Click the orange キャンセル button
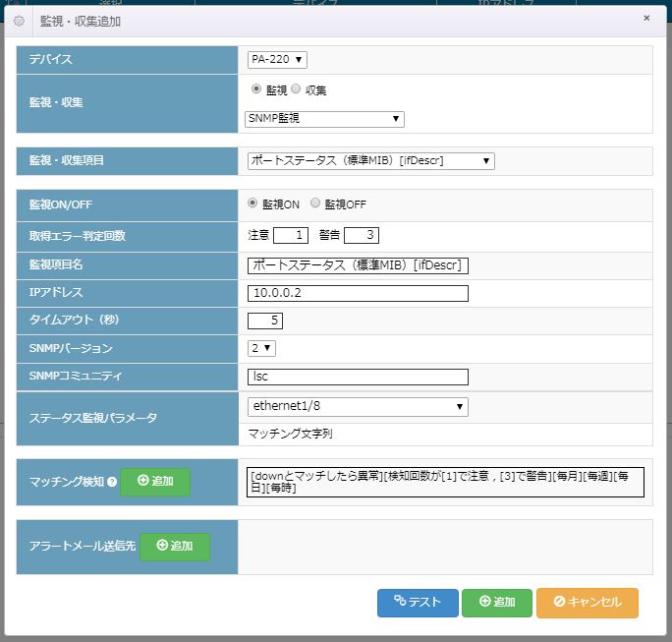The image size is (672, 642). coord(587,603)
